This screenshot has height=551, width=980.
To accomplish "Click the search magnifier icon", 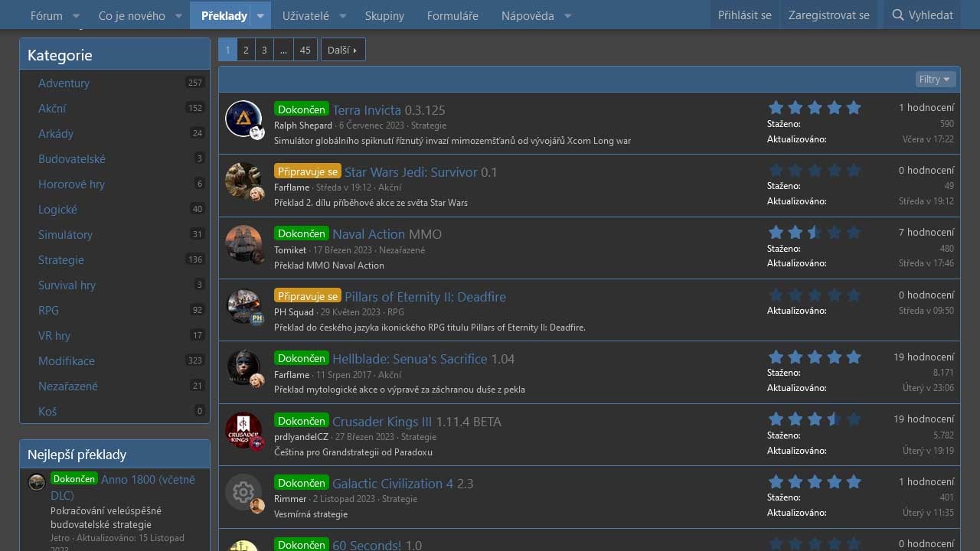I will tap(898, 15).
